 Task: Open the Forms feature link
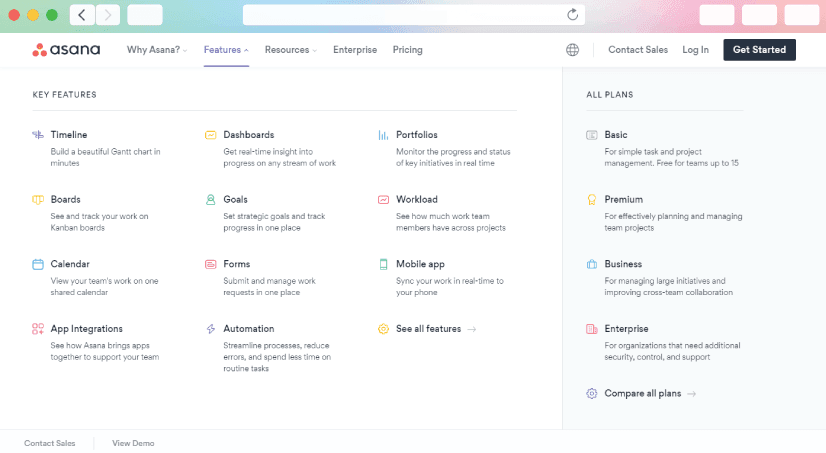[237, 264]
